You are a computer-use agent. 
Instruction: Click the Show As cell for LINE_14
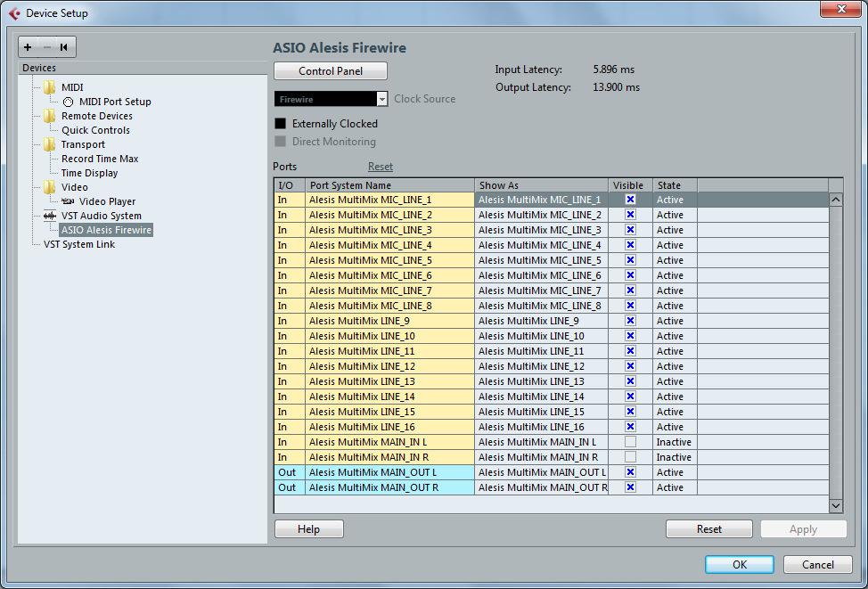(x=542, y=397)
